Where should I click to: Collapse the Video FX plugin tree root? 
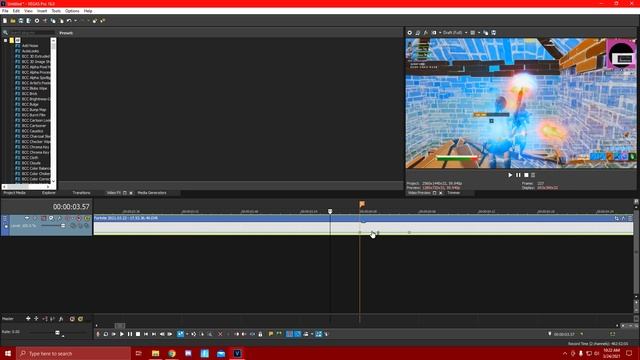pyautogui.click(x=5, y=40)
